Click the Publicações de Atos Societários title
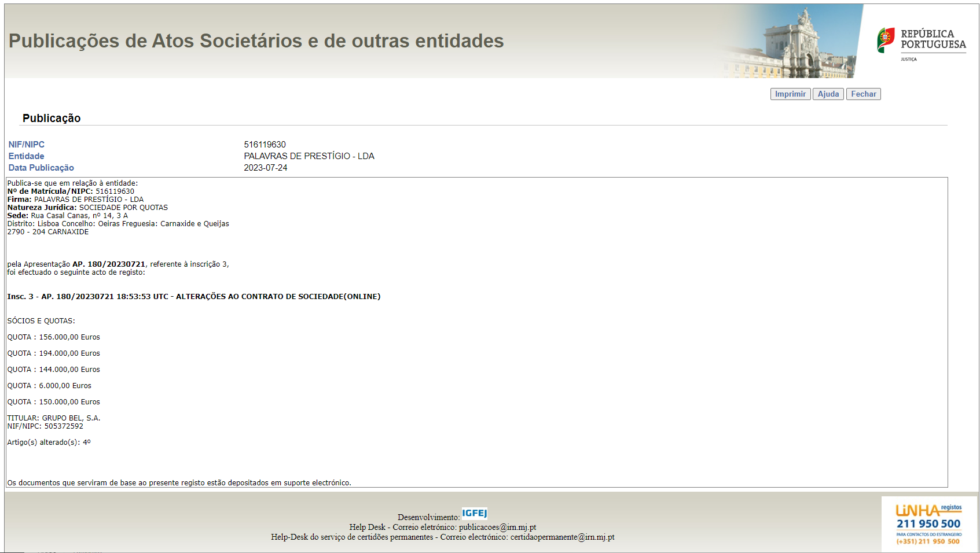 (x=256, y=41)
